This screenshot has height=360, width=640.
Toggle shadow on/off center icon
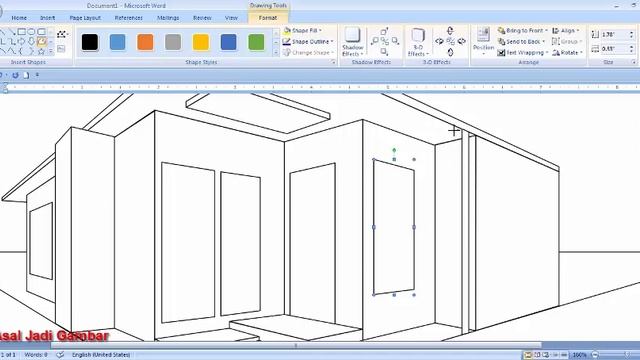(x=384, y=42)
